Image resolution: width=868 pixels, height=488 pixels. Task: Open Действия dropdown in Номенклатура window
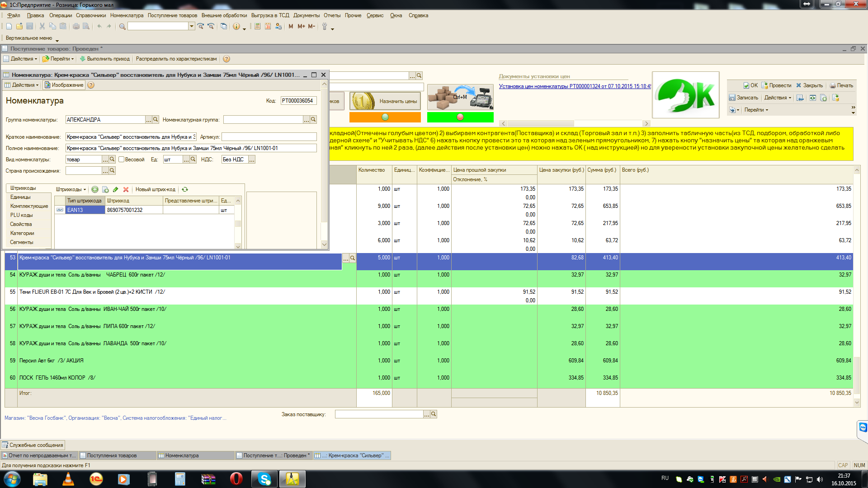pos(22,85)
